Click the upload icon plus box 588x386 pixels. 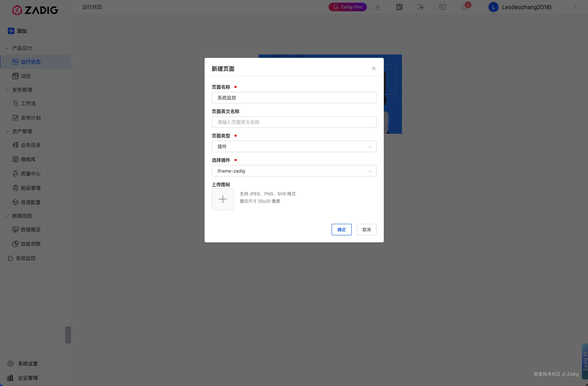point(223,199)
